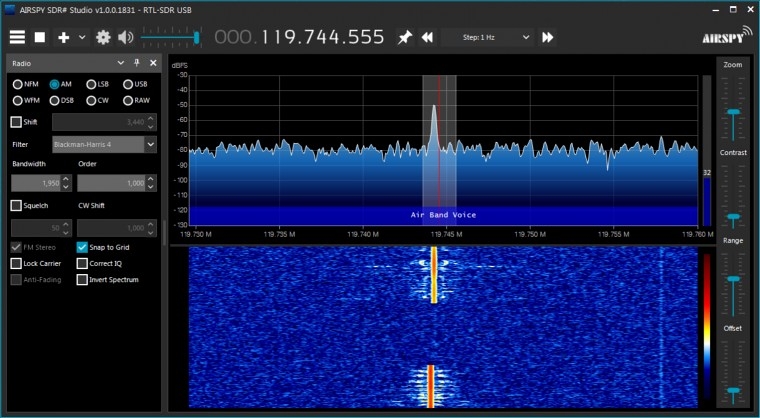The width and height of the screenshot is (760, 418).
Task: Increase Bandwidth with the up stepper
Action: click(66, 179)
